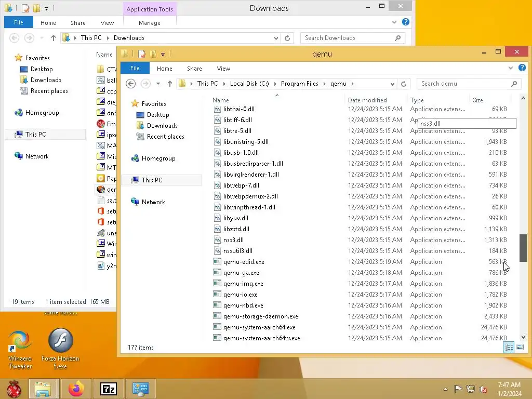Go up one folder level in qemu window
The image size is (532, 399).
pyautogui.click(x=170, y=84)
